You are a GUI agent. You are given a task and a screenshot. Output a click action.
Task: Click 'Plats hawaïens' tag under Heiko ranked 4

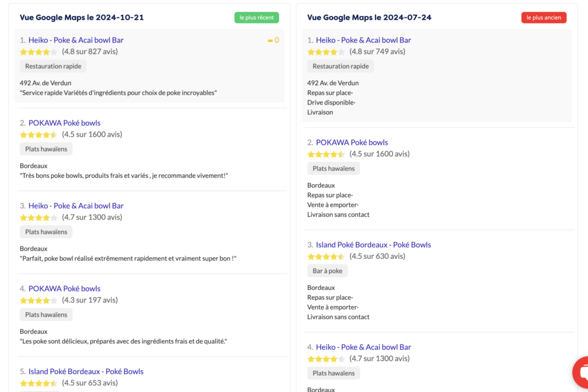click(x=334, y=373)
